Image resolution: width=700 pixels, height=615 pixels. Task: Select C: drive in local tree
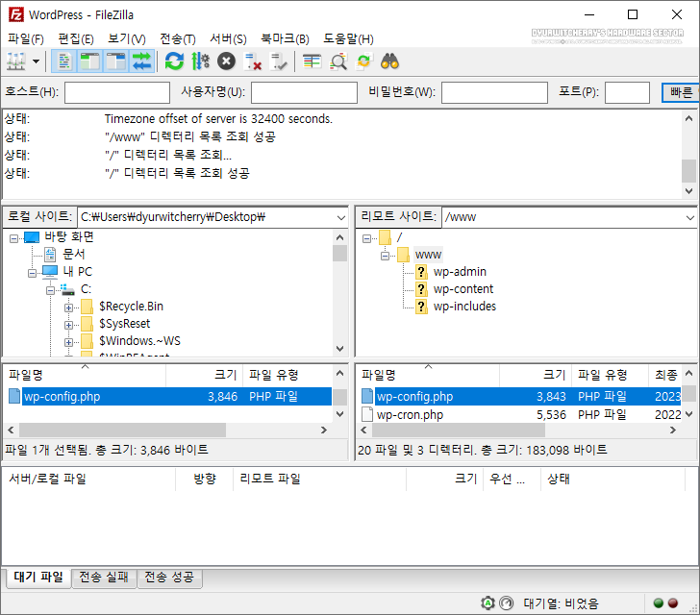click(86, 288)
